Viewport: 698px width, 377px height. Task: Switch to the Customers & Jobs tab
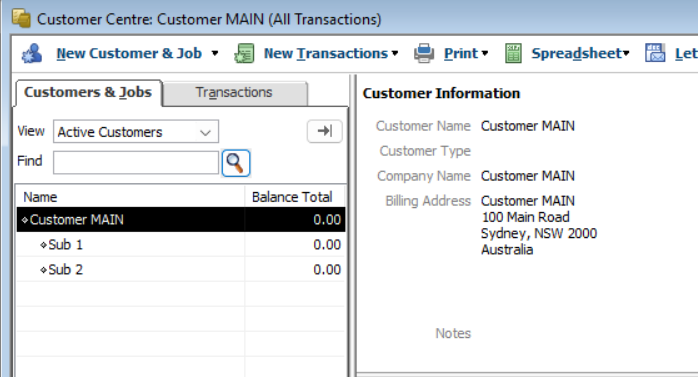click(88, 92)
